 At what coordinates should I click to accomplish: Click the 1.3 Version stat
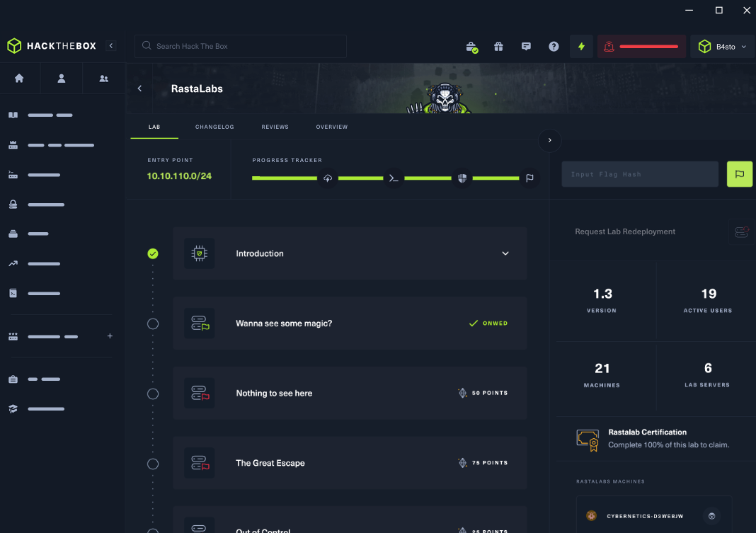coord(602,300)
